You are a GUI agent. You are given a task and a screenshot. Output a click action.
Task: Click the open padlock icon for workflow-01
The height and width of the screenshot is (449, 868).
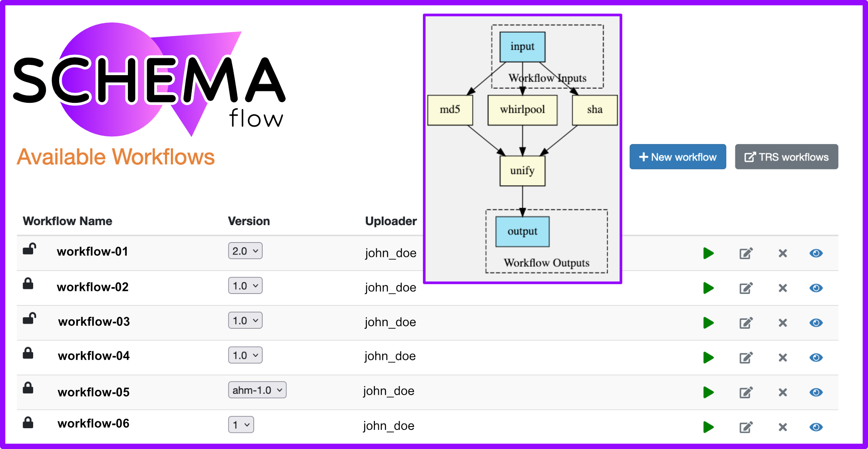click(29, 249)
